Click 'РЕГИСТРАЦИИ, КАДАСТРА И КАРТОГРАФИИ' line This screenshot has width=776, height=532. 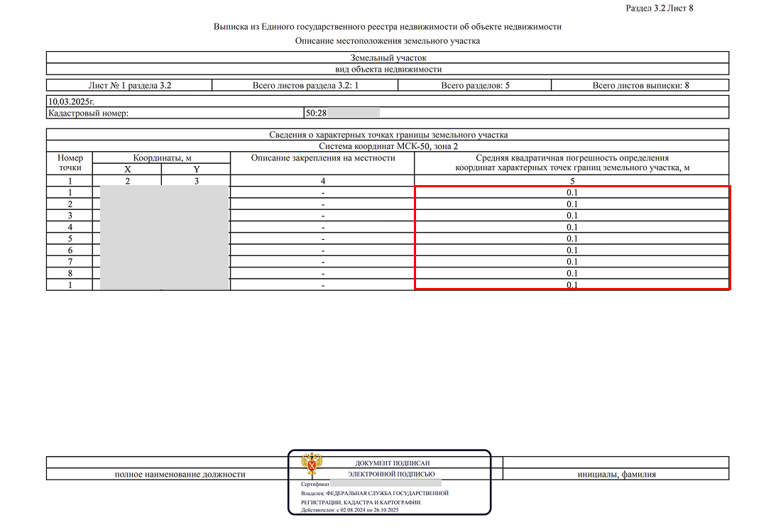(361, 502)
